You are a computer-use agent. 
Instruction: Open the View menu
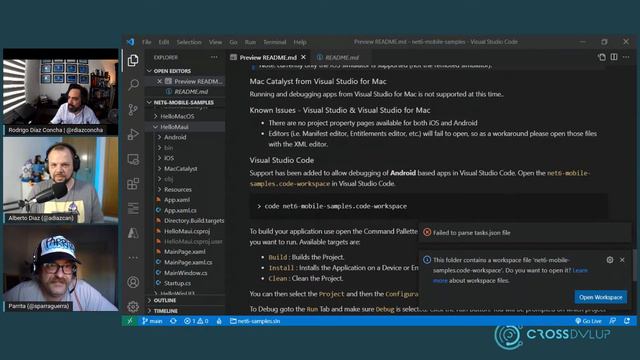[216, 42]
